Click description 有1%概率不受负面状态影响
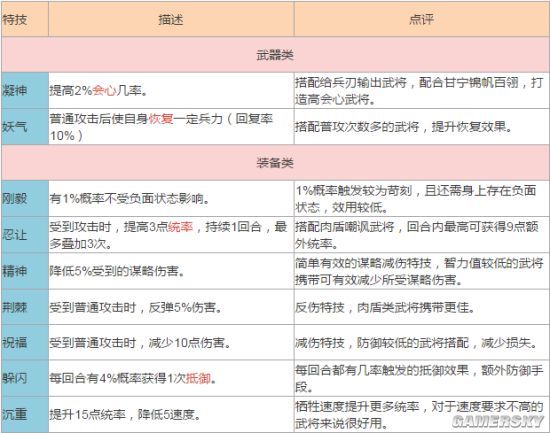 click(x=129, y=199)
